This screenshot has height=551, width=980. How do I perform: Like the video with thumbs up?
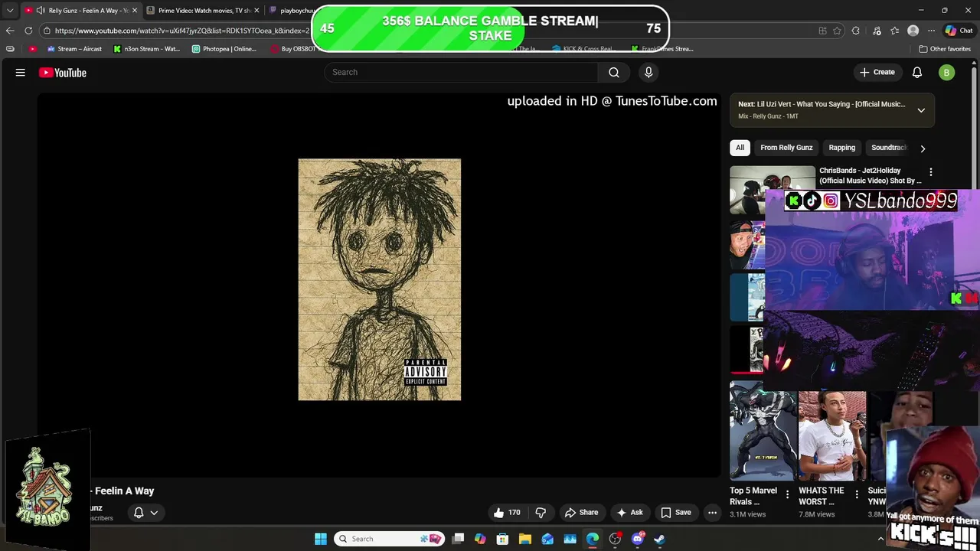pyautogui.click(x=506, y=513)
